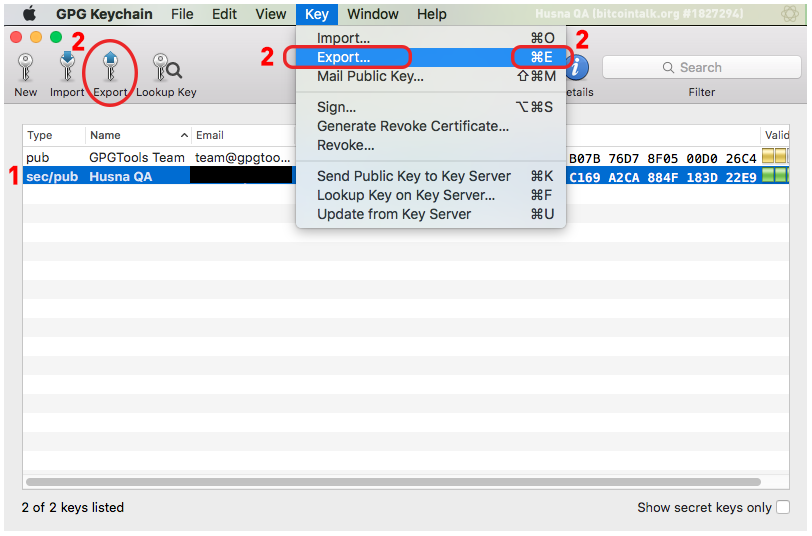Open the File menu
The image size is (812, 536).
[182, 14]
